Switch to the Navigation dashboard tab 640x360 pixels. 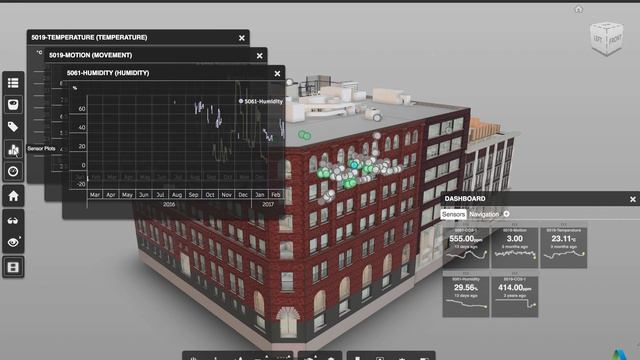[484, 214]
